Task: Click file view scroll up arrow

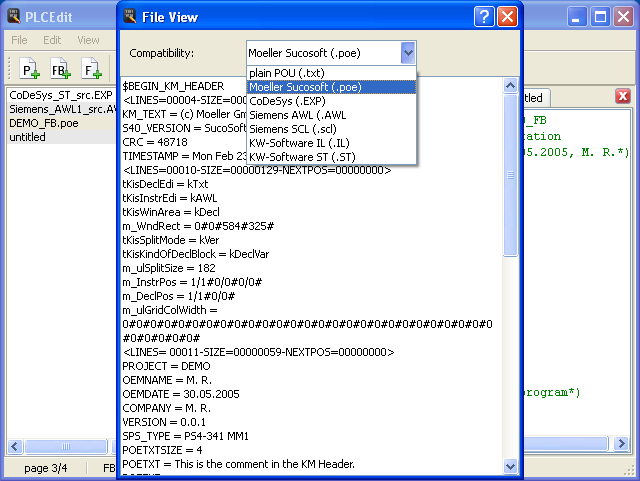Action: [510, 85]
